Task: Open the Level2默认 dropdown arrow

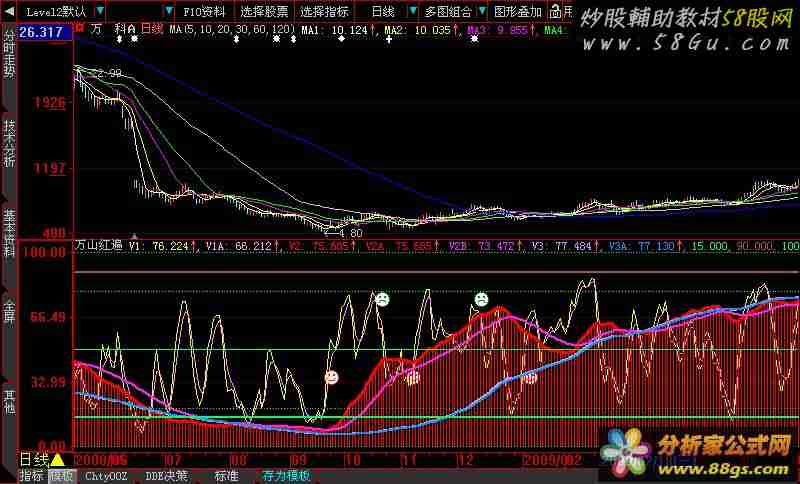Action: pos(101,11)
